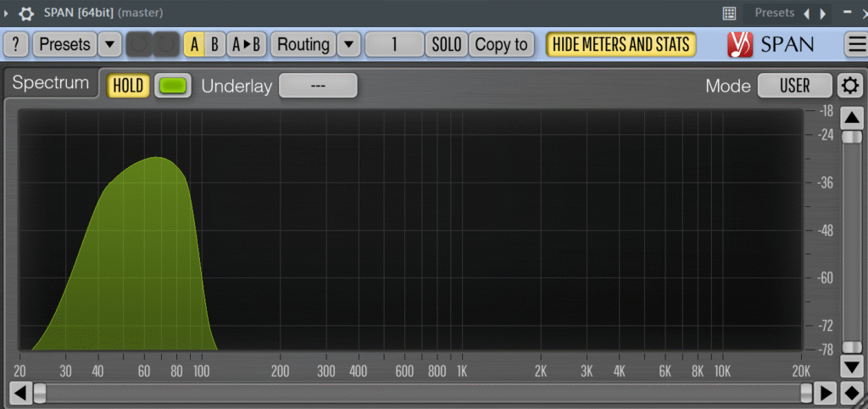Viewport: 868px width, 409px height.
Task: Open the FL Studio plugin options gear
Action: [x=26, y=14]
